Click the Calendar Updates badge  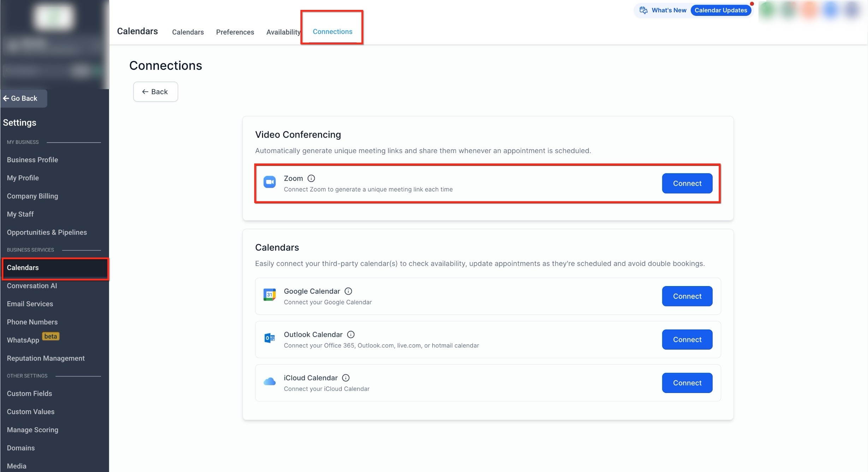(x=720, y=11)
